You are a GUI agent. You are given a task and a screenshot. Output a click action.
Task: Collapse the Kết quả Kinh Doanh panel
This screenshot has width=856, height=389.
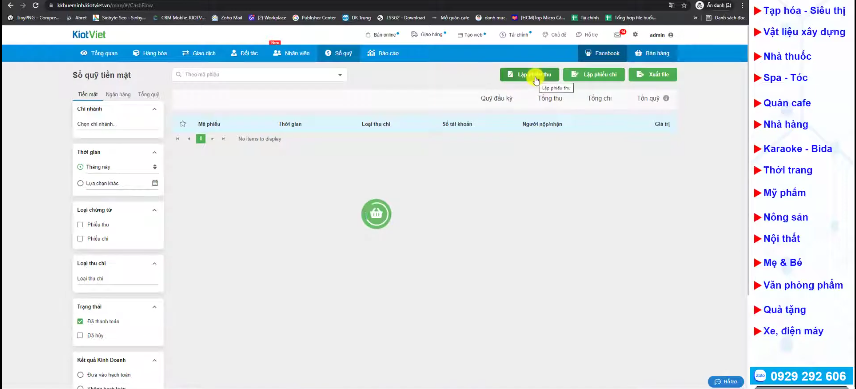(x=154, y=360)
